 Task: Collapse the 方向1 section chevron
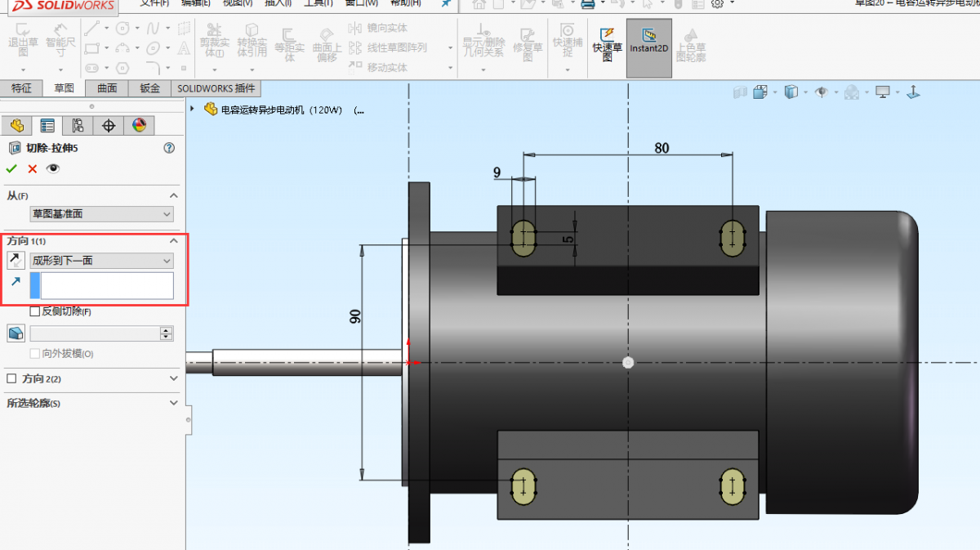(173, 241)
